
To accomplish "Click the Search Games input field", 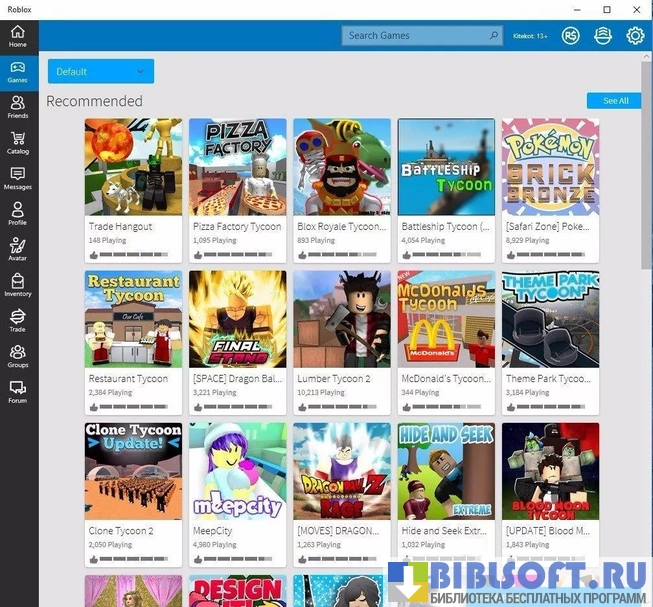I will [414, 36].
